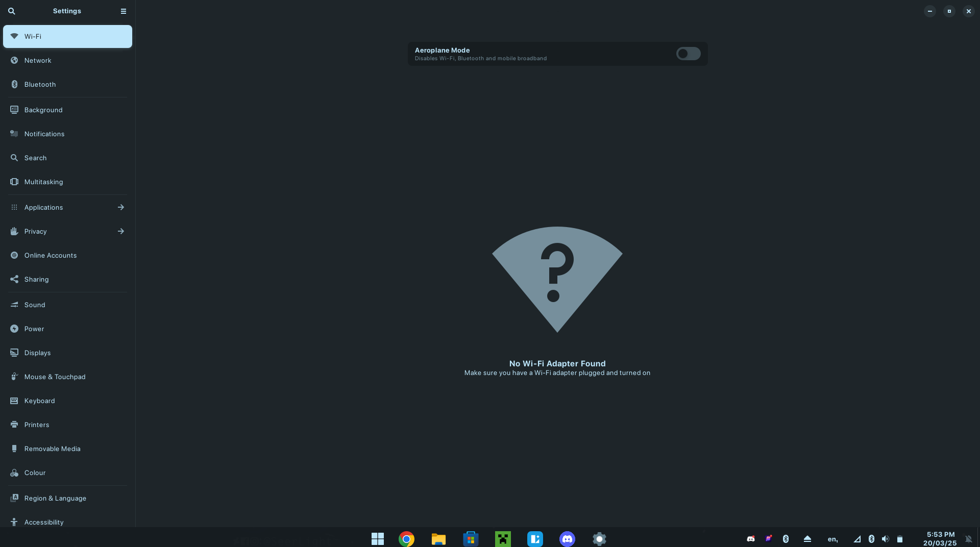Launch Google Chrome from taskbar

coord(407,539)
